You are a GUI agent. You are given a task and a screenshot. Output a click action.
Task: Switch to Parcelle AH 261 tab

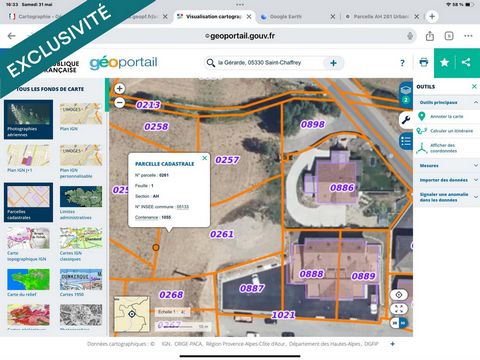(381, 16)
